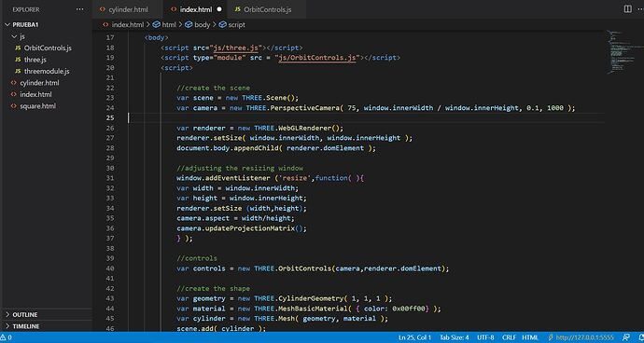Click the warnings count icon in status bar

(7, 337)
